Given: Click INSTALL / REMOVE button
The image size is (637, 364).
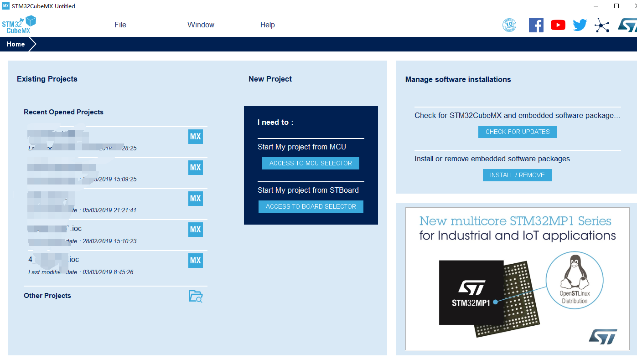Looking at the screenshot, I should [518, 175].
